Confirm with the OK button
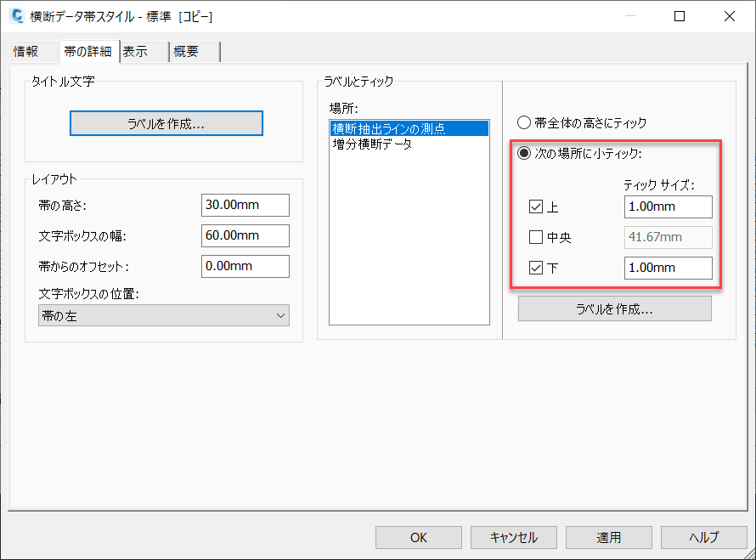The image size is (756, 560). tap(419, 537)
